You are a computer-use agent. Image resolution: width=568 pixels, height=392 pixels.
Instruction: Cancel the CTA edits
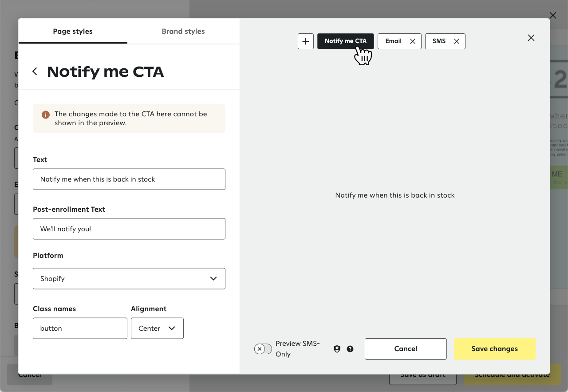(x=405, y=349)
